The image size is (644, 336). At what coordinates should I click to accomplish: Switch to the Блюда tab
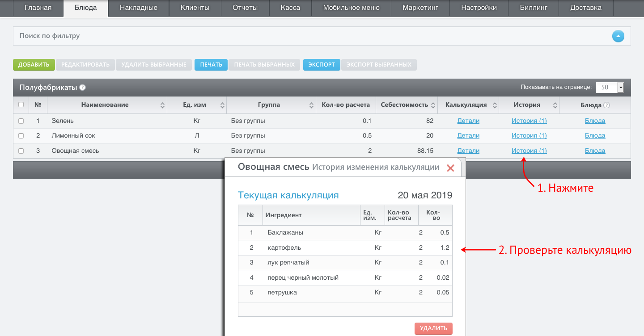coord(86,8)
